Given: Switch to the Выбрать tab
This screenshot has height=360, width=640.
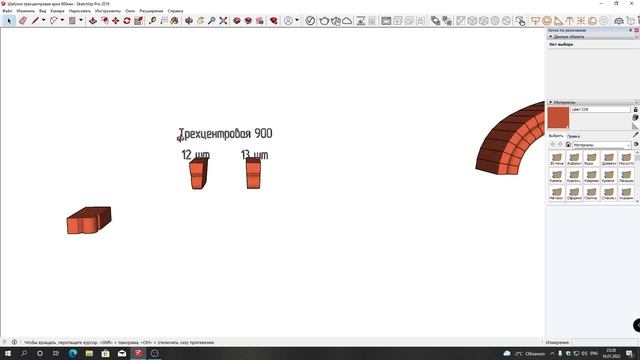Looking at the screenshot, I should point(556,136).
